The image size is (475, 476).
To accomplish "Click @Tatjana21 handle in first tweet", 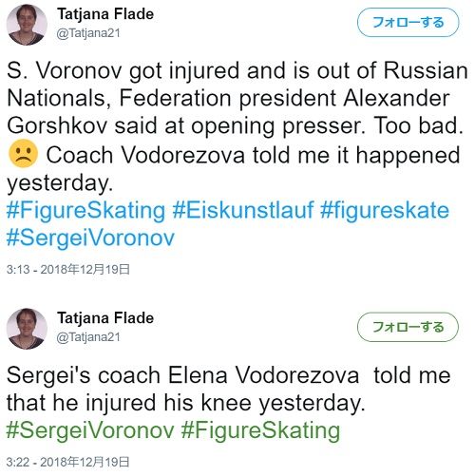I will 88,33.
